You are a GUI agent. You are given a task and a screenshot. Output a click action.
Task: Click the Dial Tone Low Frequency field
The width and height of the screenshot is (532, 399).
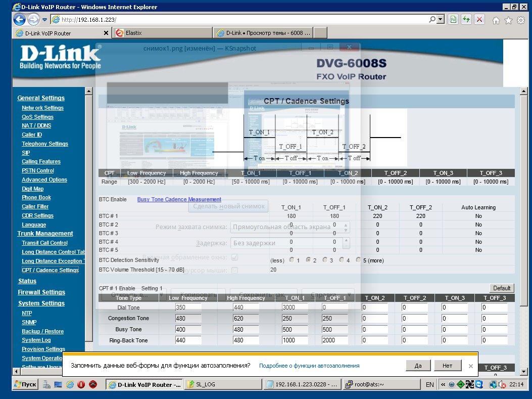click(x=188, y=307)
